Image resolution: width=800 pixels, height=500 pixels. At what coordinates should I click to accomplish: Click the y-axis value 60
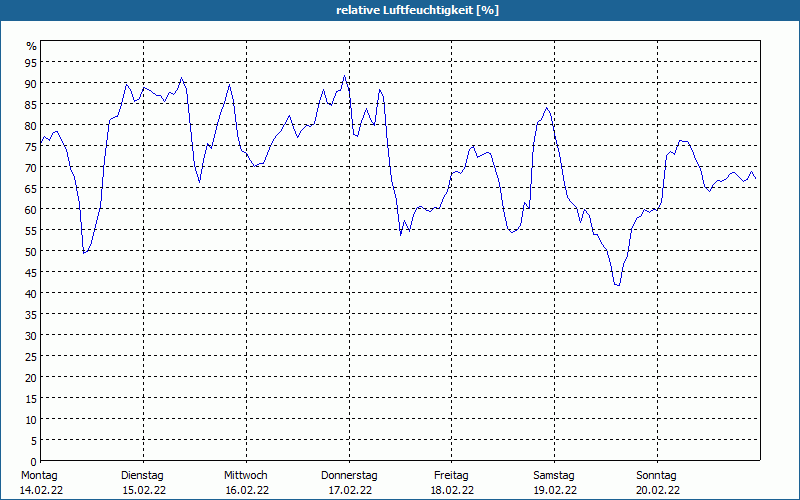[x=32, y=210]
